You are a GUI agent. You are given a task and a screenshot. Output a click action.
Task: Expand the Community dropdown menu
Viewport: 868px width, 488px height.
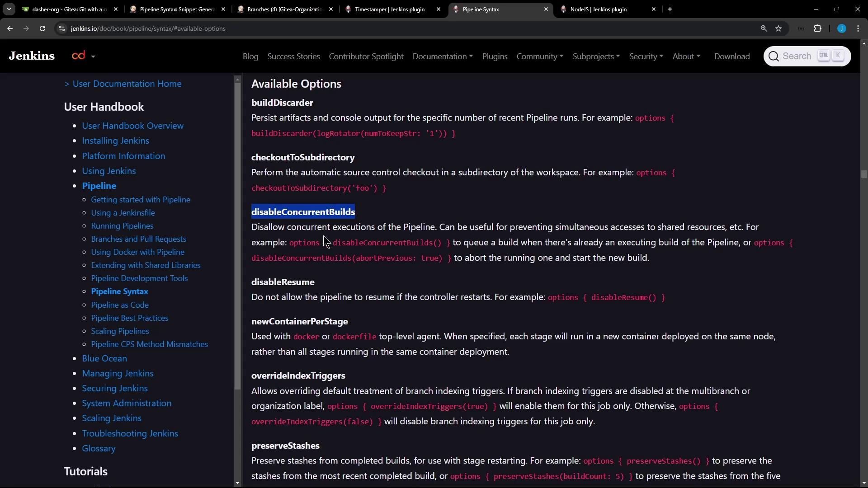pos(540,56)
